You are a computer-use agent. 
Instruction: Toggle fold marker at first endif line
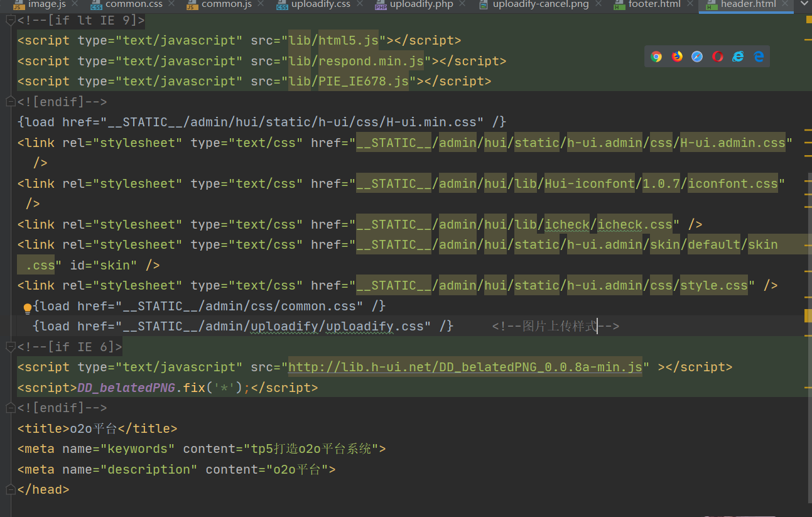(x=10, y=102)
